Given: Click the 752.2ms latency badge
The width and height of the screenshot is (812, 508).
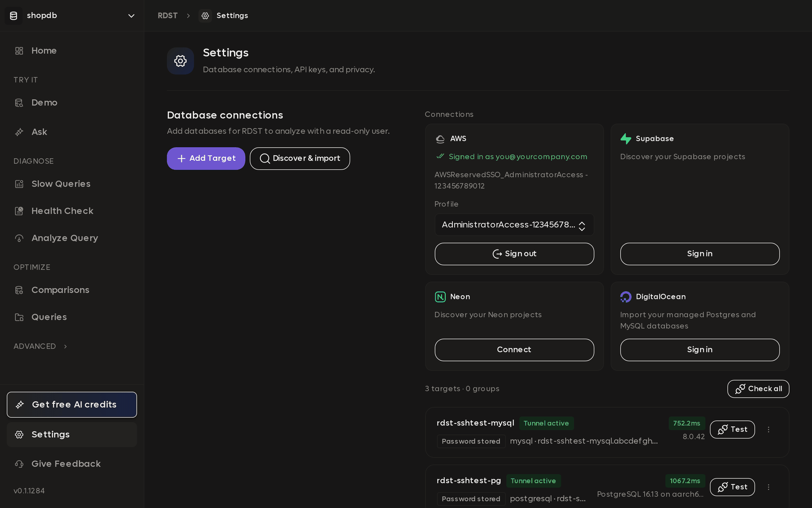Looking at the screenshot, I should point(687,423).
